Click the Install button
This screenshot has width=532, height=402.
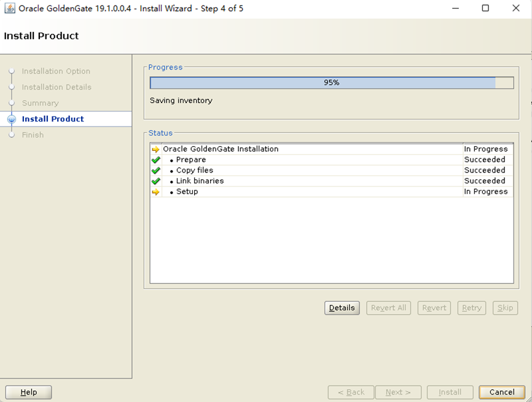450,392
